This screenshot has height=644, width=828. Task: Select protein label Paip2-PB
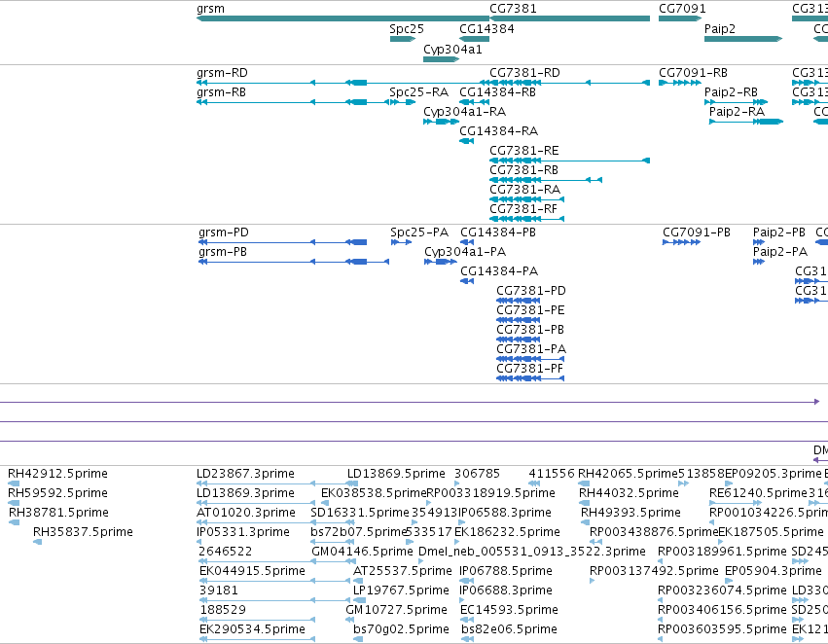[x=779, y=233]
